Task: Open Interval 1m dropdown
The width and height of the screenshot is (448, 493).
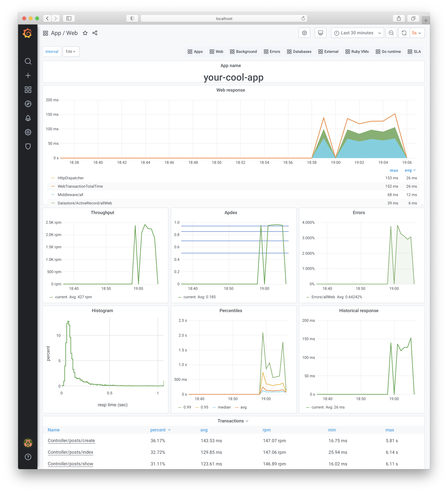Action: pyautogui.click(x=71, y=52)
